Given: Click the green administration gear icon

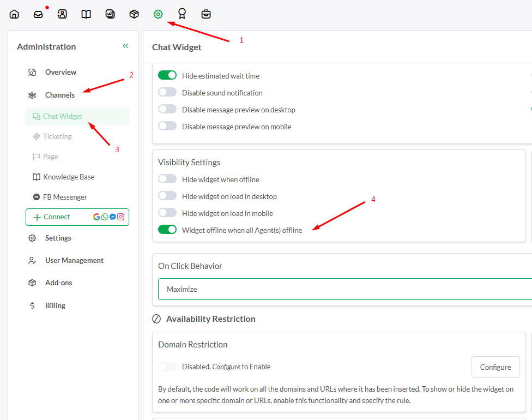Looking at the screenshot, I should click(x=158, y=14).
